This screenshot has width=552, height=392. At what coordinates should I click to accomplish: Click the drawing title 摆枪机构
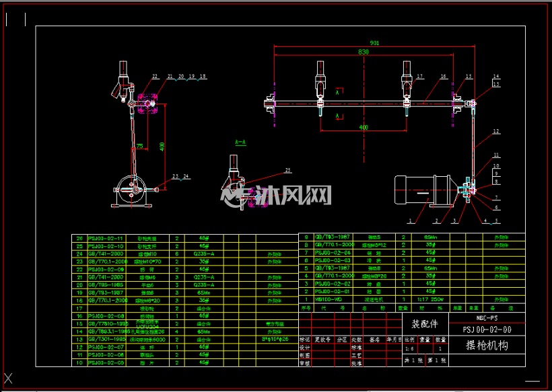click(487, 345)
